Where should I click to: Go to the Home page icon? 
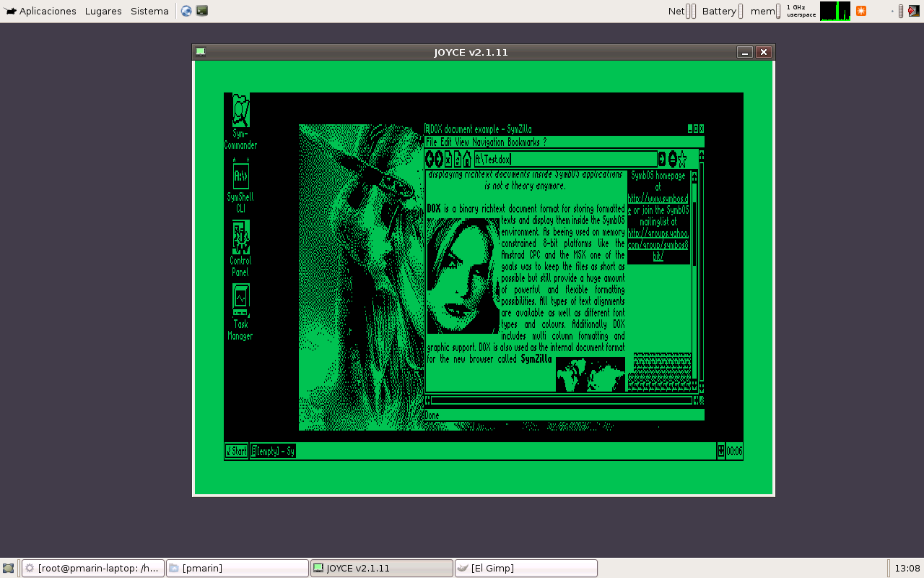467,160
